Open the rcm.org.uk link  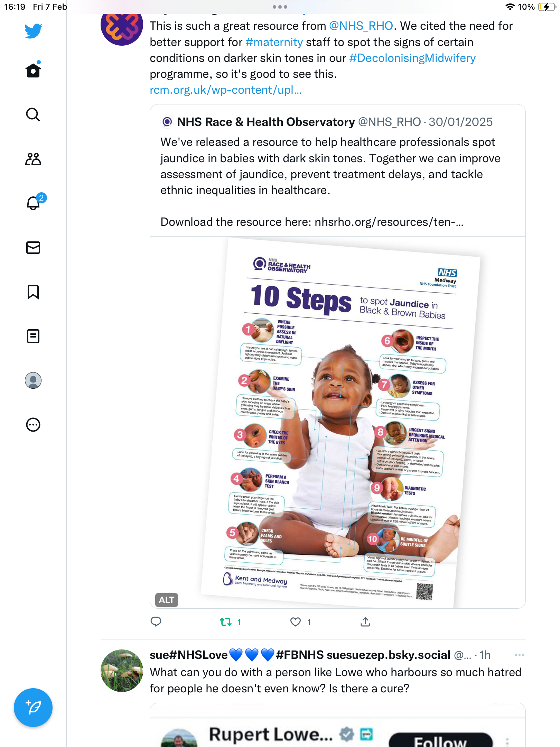pos(226,90)
